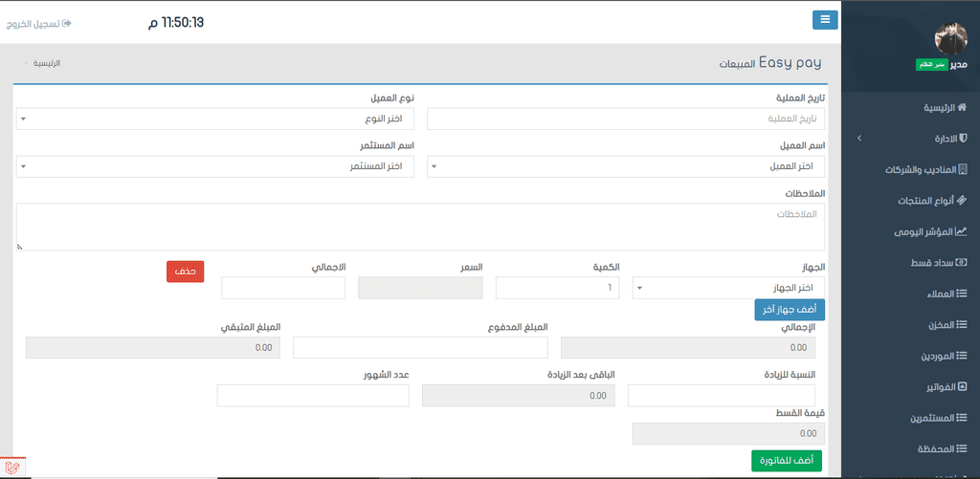Screen dimensions: 980x479
Task: Click the تاريخ العملية date field
Action: [626, 119]
